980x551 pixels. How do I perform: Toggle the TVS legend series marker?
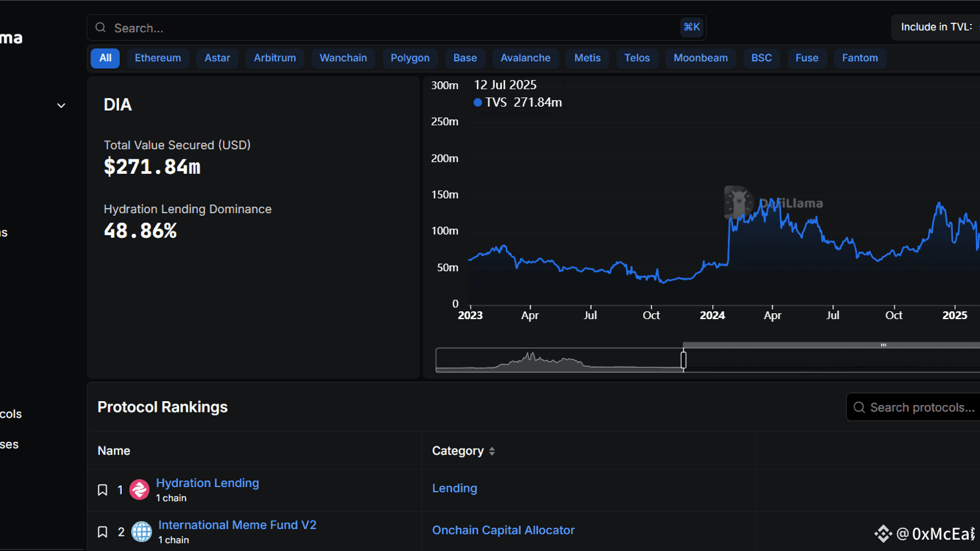click(477, 103)
